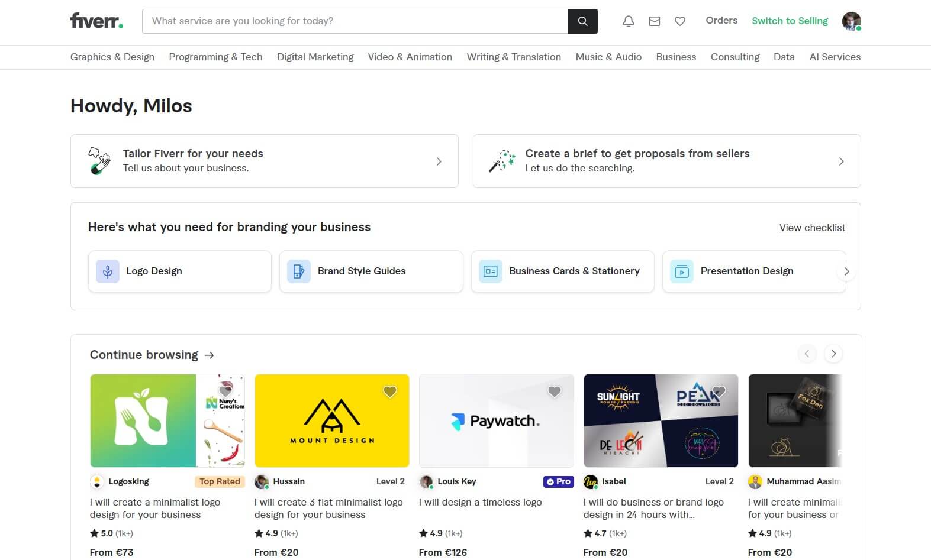Open Music & Audio category
This screenshot has width=931, height=560.
coord(608,57)
